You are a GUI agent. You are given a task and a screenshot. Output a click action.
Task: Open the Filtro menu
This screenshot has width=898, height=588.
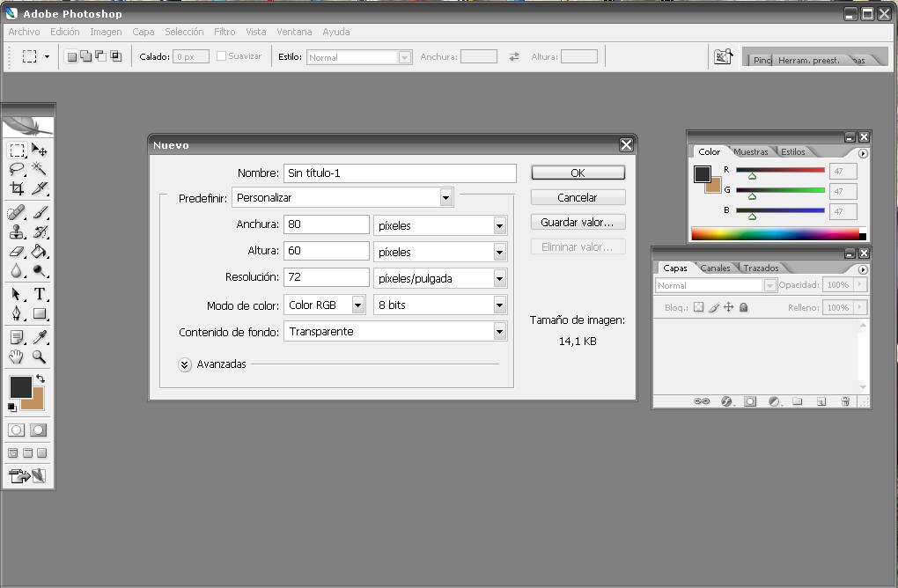tap(224, 32)
